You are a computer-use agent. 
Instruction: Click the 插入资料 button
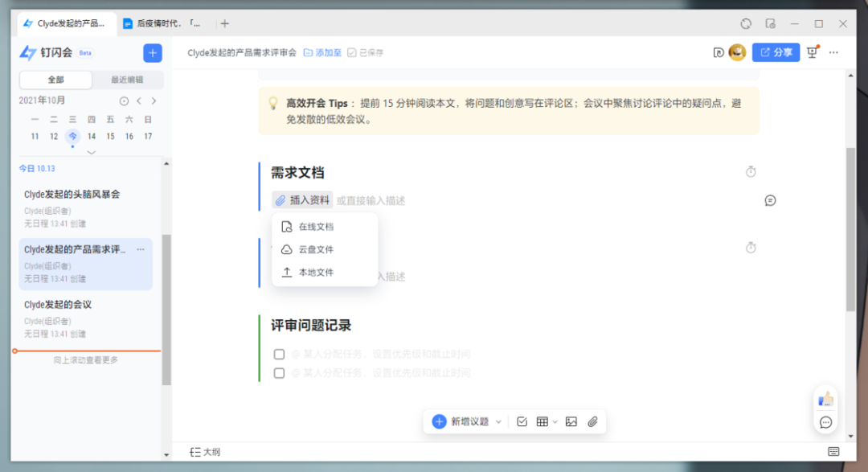point(302,200)
